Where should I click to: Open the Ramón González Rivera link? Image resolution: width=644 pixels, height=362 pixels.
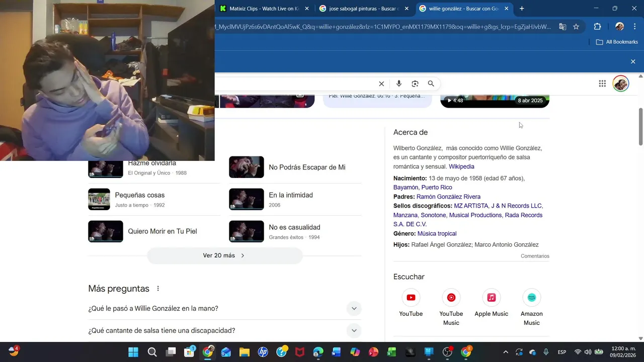pos(448,197)
